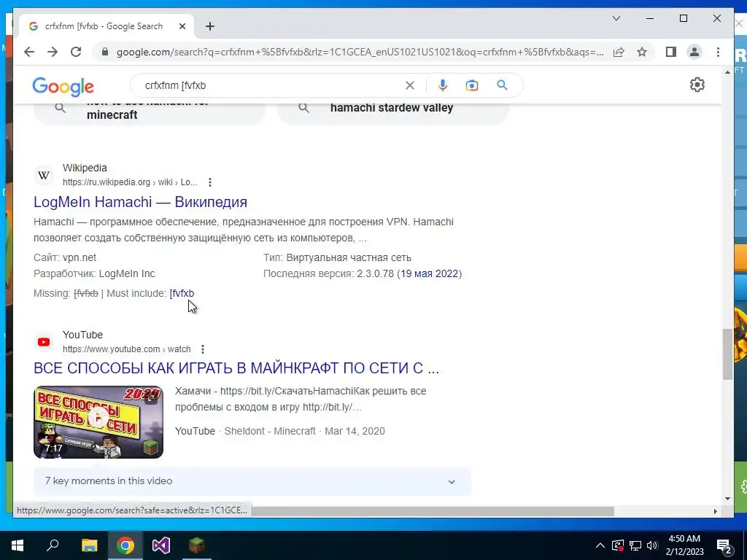
Task: Click the YouTube favicon
Action: pyautogui.click(x=44, y=342)
